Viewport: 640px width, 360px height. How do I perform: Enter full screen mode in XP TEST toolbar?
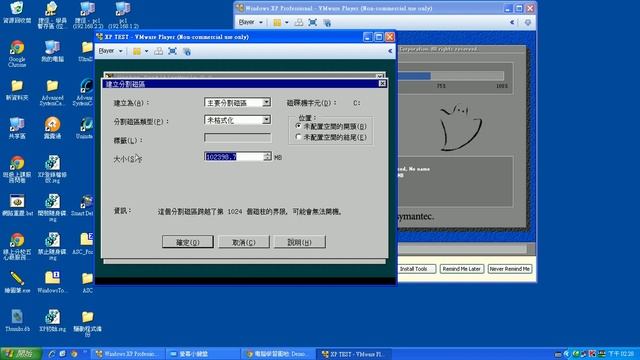173,51
